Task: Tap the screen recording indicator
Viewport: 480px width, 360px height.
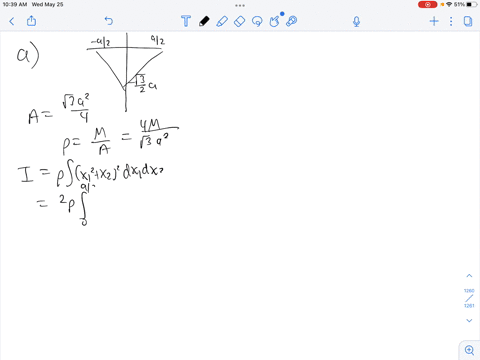Action: coord(427,5)
